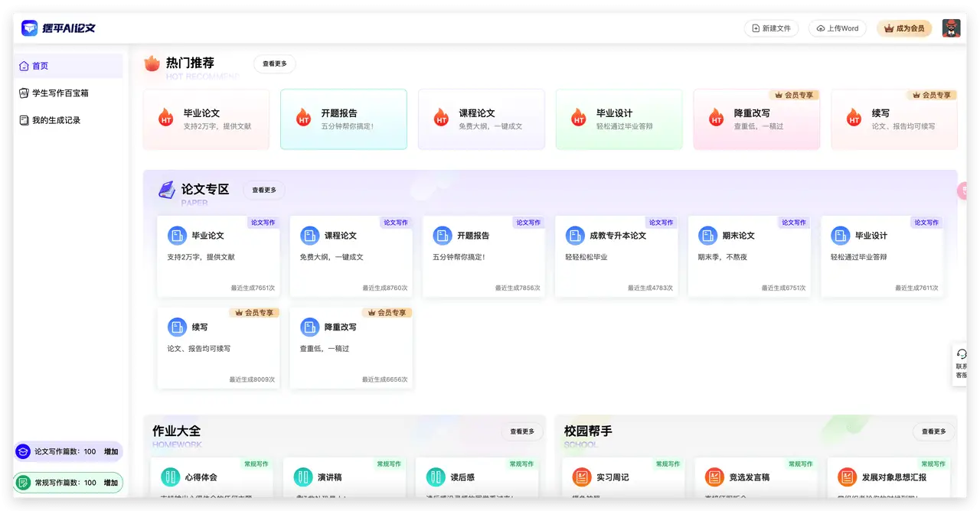
Task: Click the blue document icon of 论文专区 降重改写
Action: click(310, 327)
